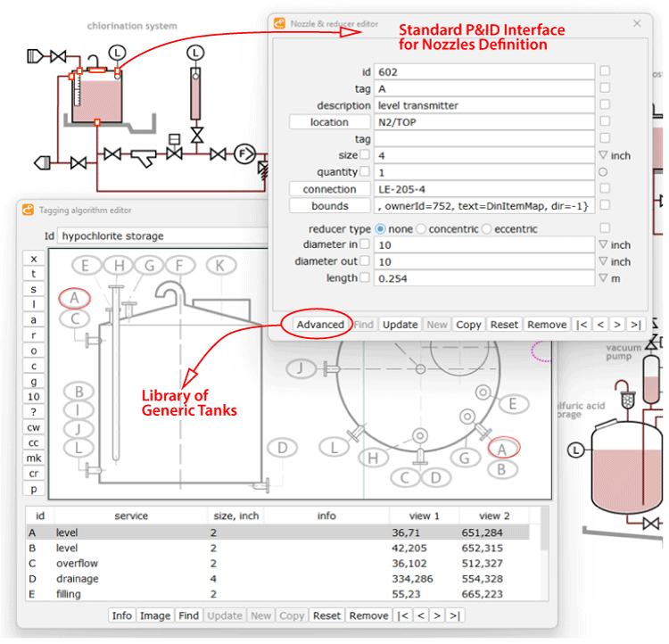Click Reset in nozzle editor

coord(506,326)
